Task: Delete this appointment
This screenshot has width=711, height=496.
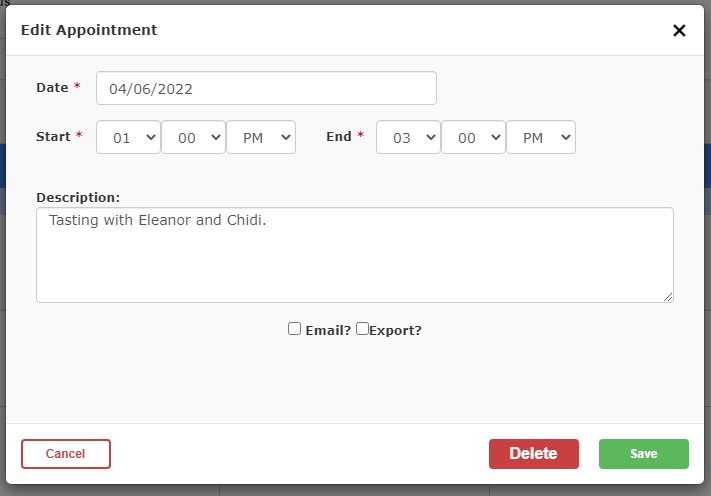Action: [x=534, y=454]
